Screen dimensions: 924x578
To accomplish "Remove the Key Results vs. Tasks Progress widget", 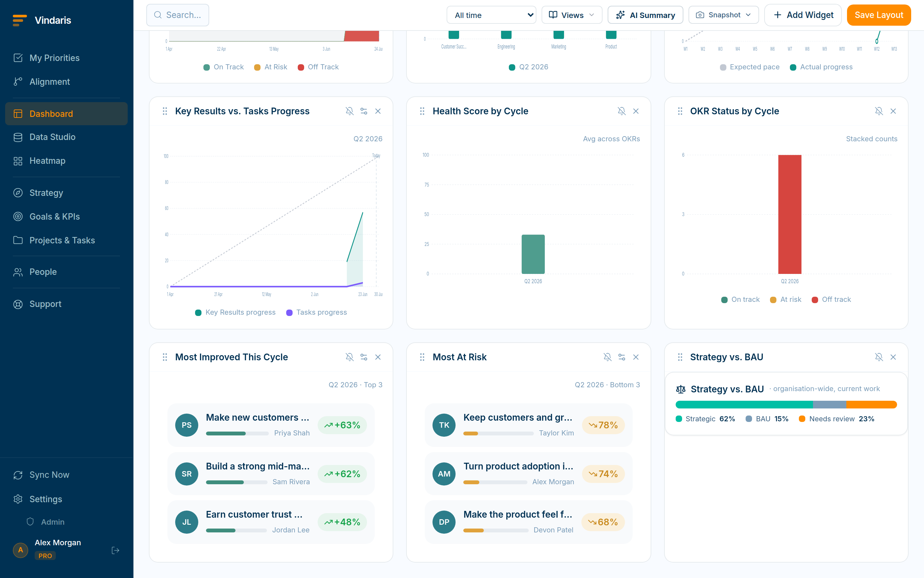I will (378, 111).
